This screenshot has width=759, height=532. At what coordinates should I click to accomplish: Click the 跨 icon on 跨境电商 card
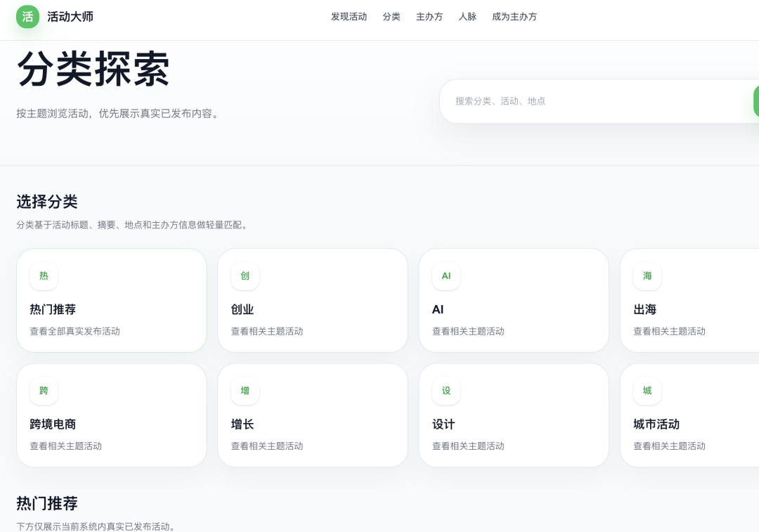pos(44,391)
